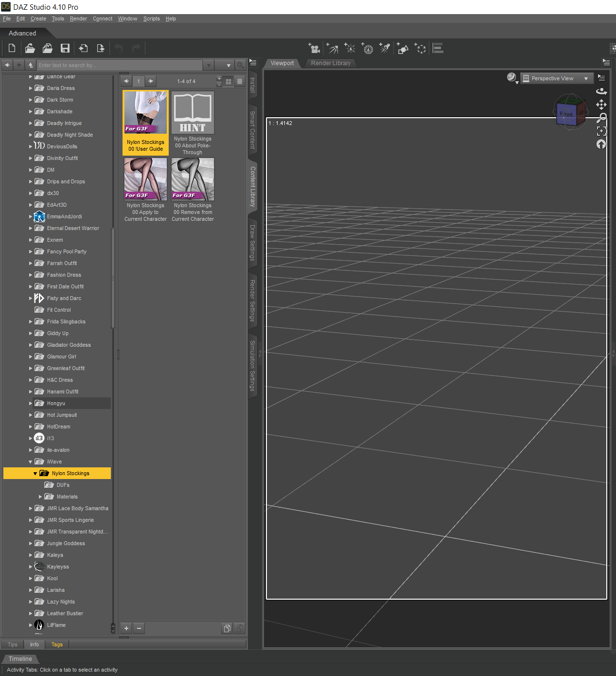The width and height of the screenshot is (616, 676).
Task: Open the Scripts menu
Action: point(152,19)
